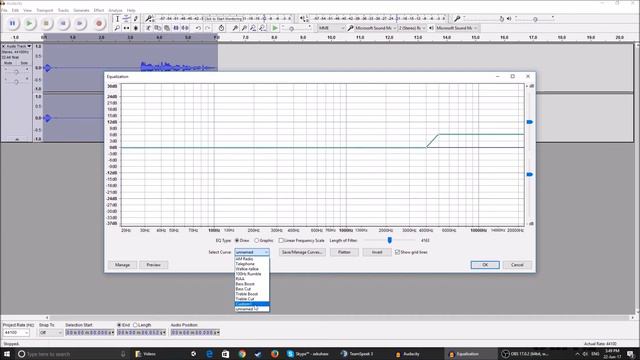Open the Snap To dropdown
The height and width of the screenshot is (360, 640).
[x=51, y=333]
